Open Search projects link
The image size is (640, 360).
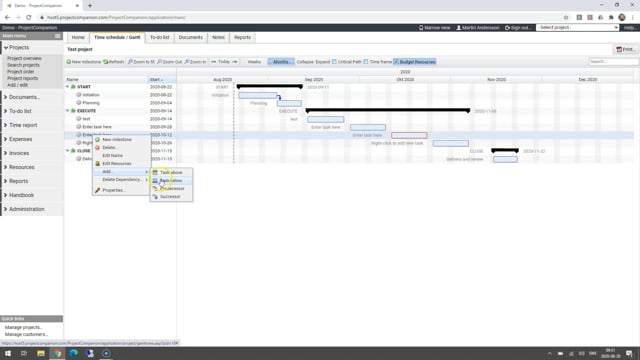point(23,65)
